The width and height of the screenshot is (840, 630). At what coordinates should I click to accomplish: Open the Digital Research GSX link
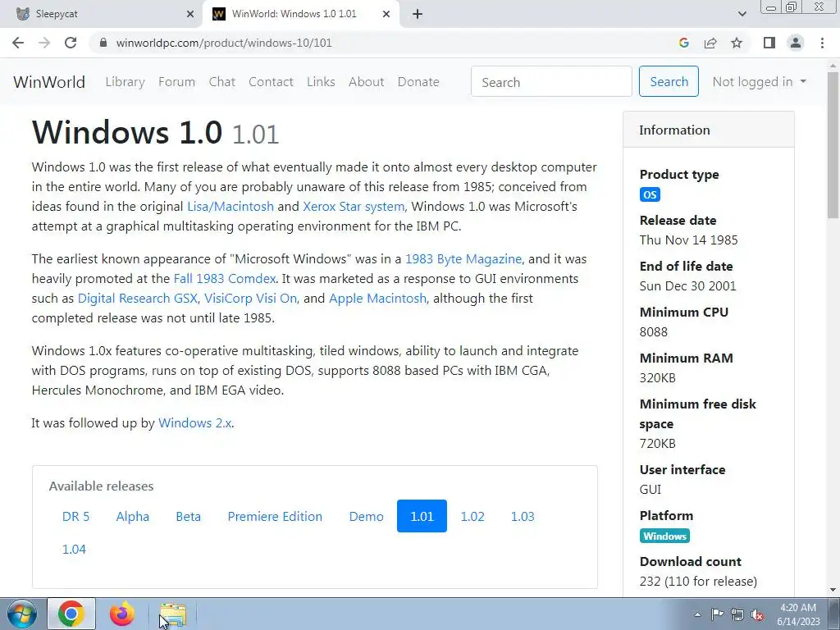(138, 298)
